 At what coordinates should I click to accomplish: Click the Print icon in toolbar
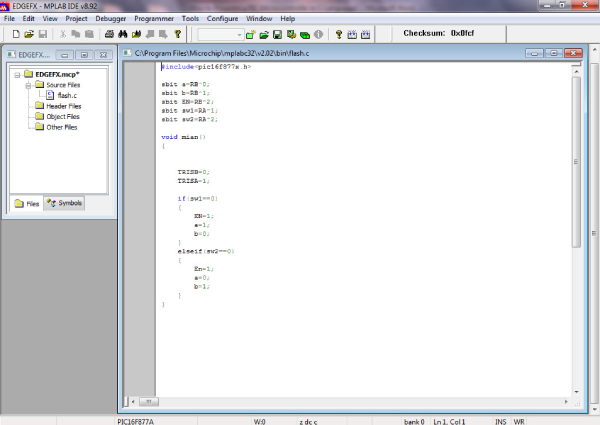click(x=110, y=34)
